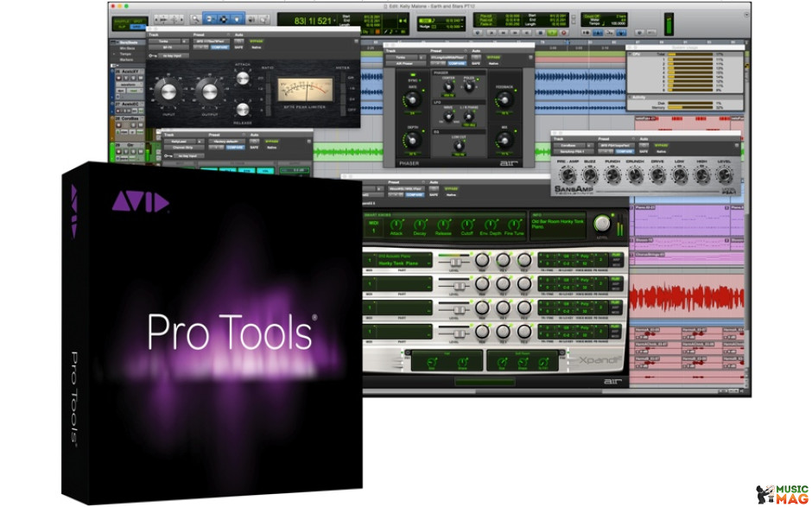Select the Grabber hand tool
Viewport: 812px width, 507px height.
pyautogui.click(x=237, y=19)
